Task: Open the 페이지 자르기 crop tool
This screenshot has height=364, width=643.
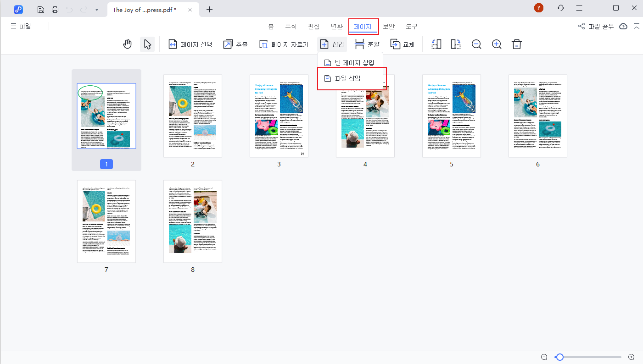Action: [x=283, y=44]
